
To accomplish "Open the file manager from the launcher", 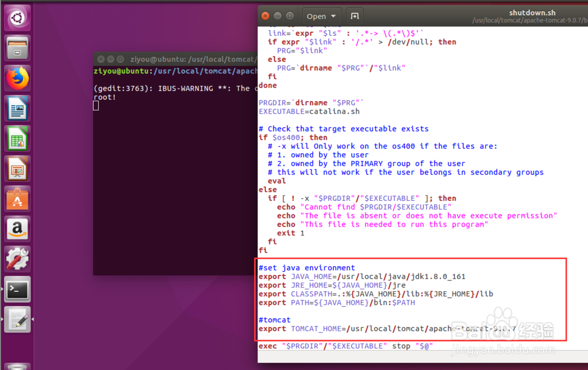I will 17,46.
